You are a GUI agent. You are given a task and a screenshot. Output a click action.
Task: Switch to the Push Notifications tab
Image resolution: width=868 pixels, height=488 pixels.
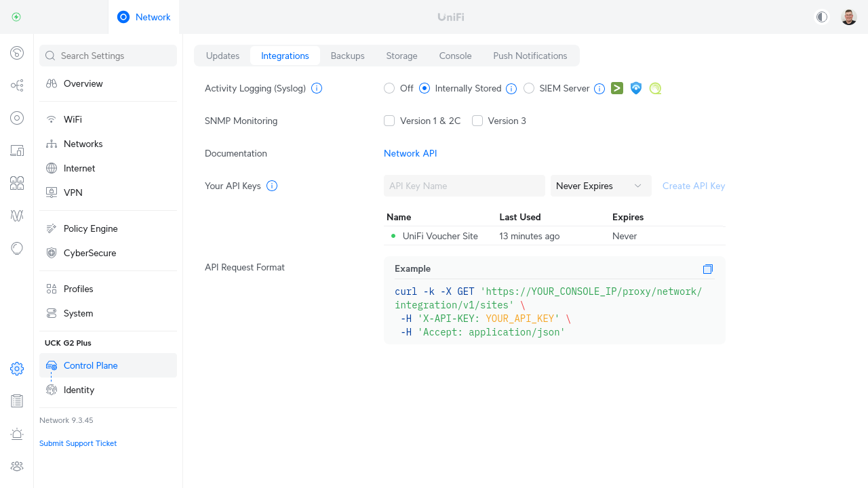530,56
